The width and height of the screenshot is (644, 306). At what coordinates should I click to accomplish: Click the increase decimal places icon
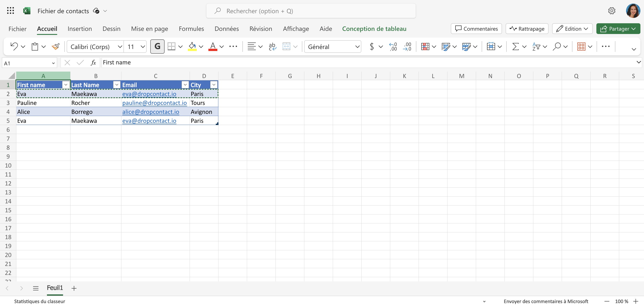(393, 47)
